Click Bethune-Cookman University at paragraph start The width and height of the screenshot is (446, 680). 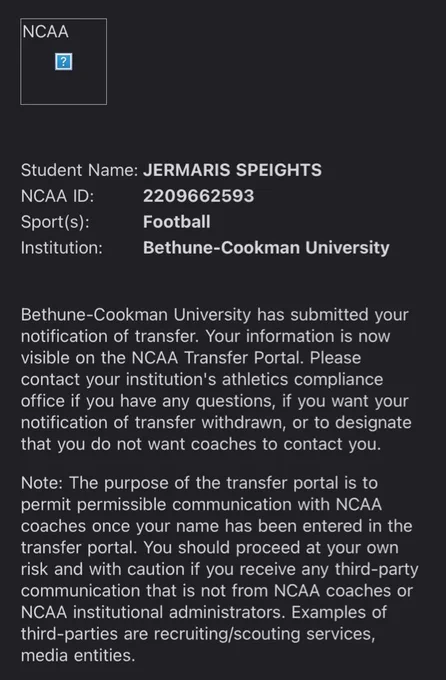pos(136,315)
